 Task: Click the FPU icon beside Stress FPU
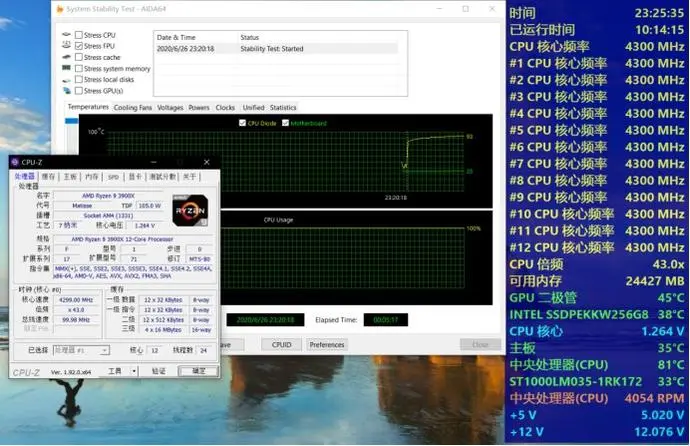click(x=66, y=45)
